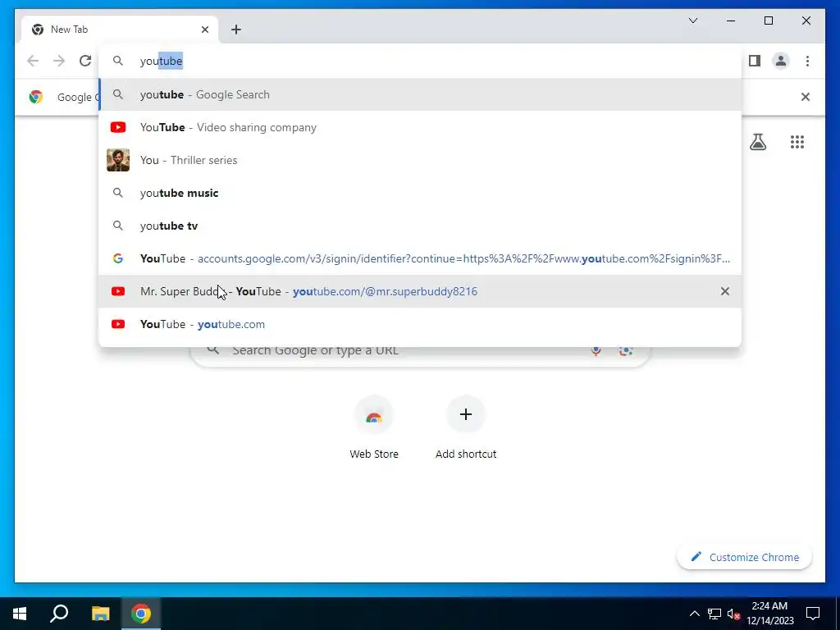Image resolution: width=840 pixels, height=630 pixels.
Task: Select the New Tab tab
Action: (120, 30)
